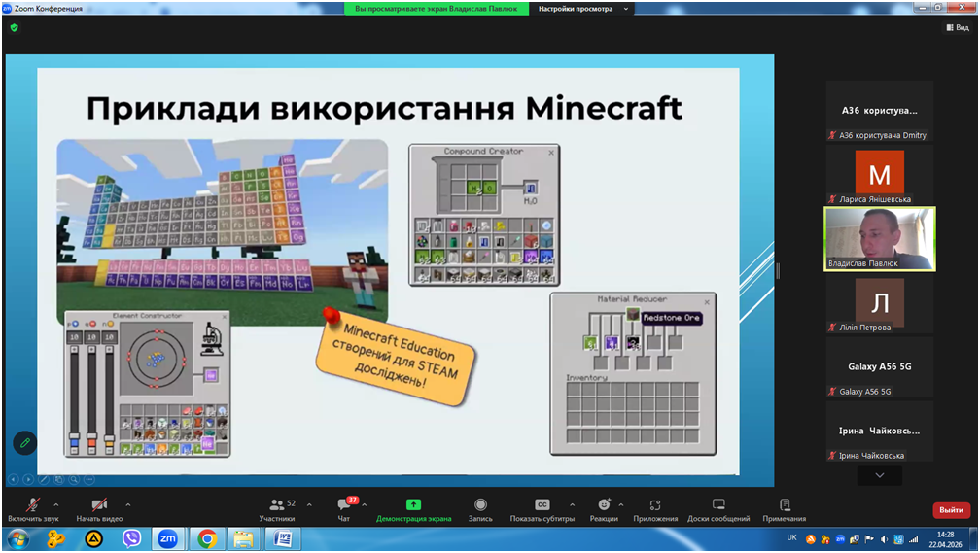This screenshot has width=980, height=553.
Task: Click the Запись record icon
Action: (480, 505)
